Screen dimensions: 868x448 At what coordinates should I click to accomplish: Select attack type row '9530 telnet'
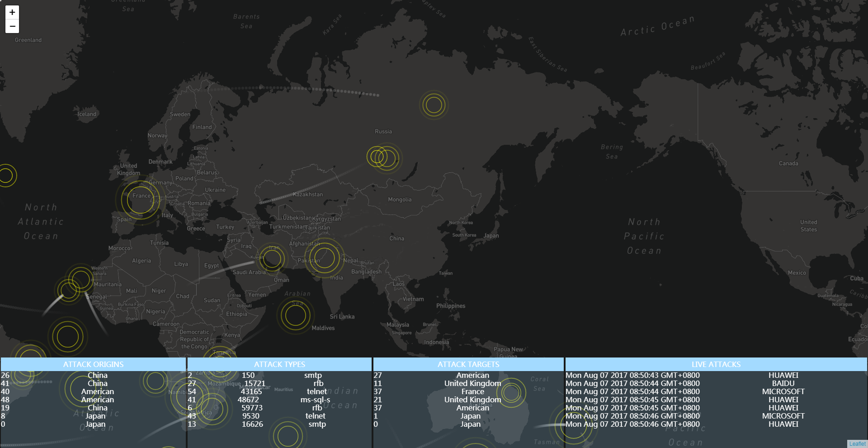click(x=279, y=416)
